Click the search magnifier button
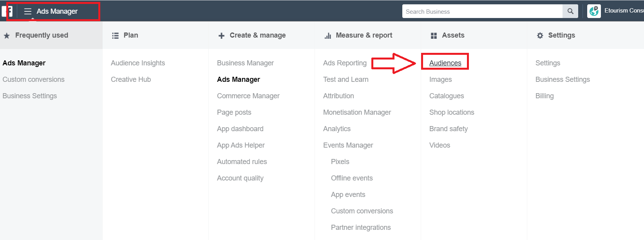This screenshot has width=644, height=240. coord(570,11)
